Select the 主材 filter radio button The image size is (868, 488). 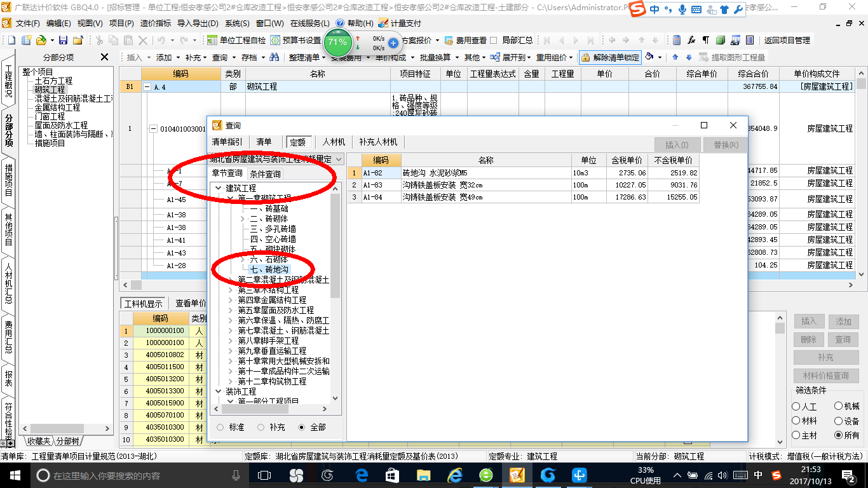(x=796, y=435)
